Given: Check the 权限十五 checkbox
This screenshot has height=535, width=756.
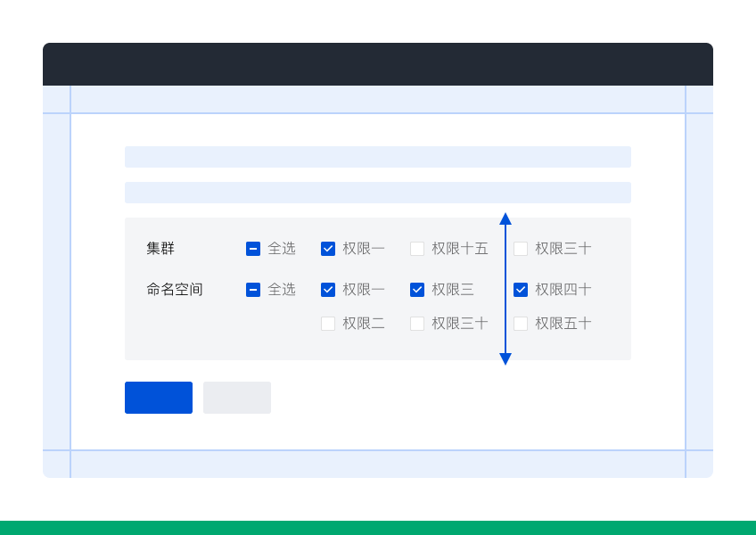Looking at the screenshot, I should point(417,249).
